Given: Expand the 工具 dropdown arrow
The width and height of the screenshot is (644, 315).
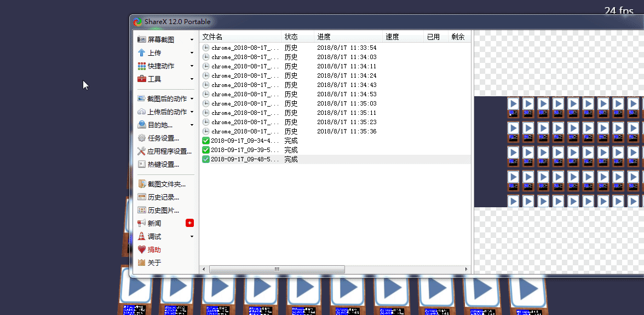Looking at the screenshot, I should pyautogui.click(x=192, y=79).
